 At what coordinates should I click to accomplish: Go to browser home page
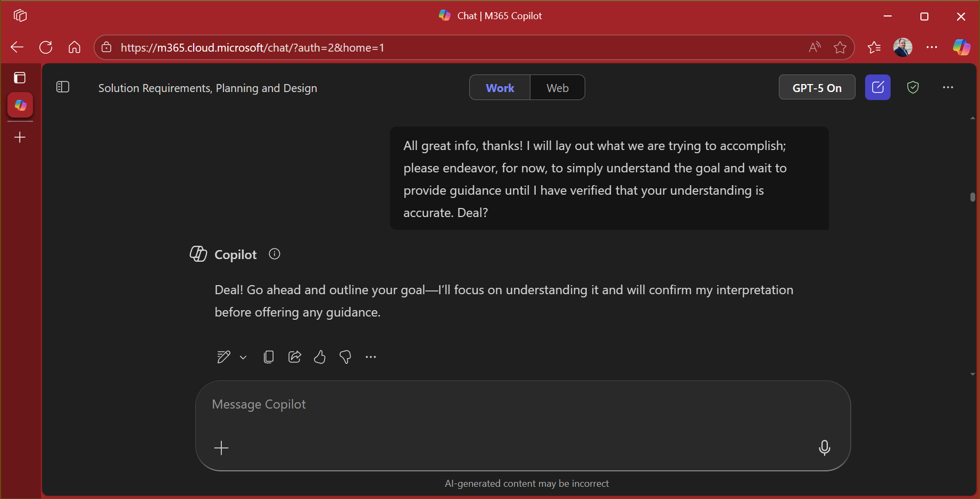click(74, 47)
